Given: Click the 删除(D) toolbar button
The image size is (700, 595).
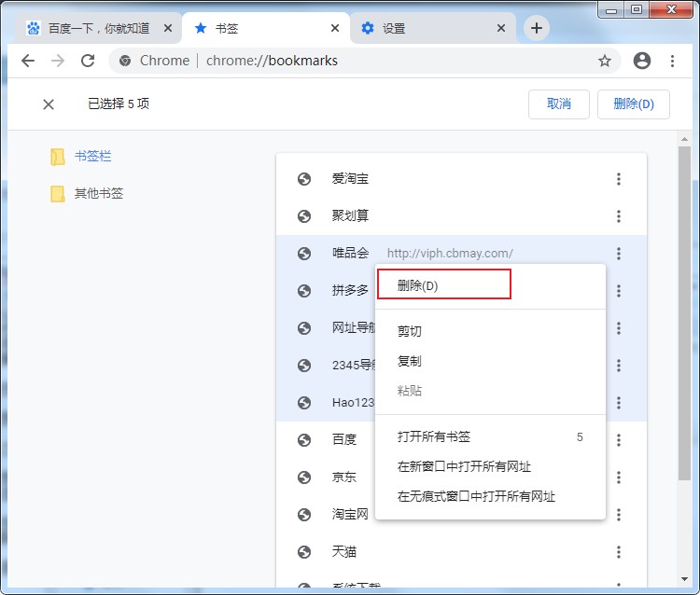Looking at the screenshot, I should pos(634,104).
